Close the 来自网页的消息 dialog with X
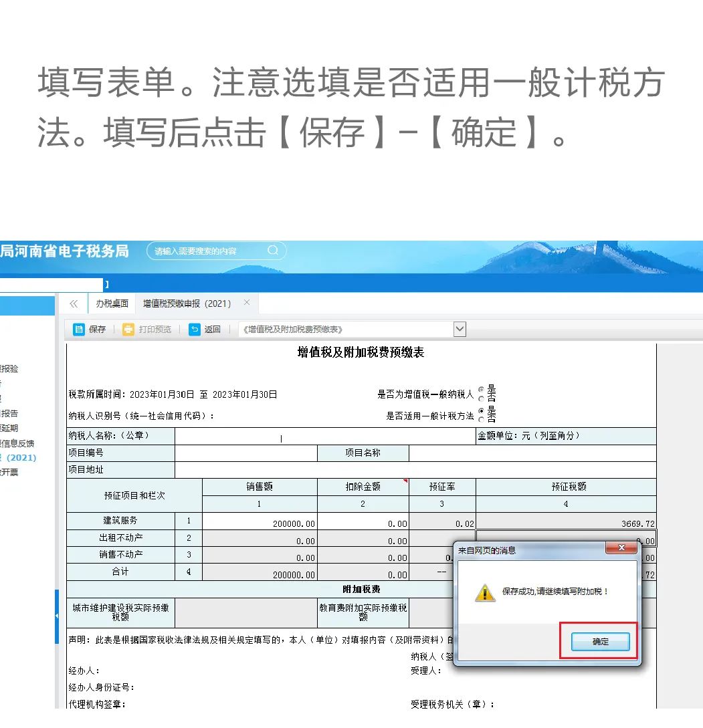This screenshot has height=728, width=703. pos(621,548)
